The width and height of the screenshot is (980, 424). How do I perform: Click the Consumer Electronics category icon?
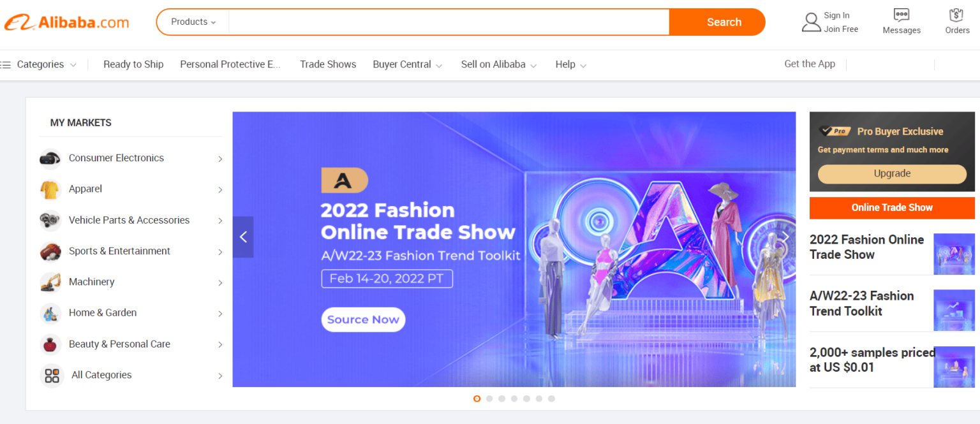click(50, 158)
